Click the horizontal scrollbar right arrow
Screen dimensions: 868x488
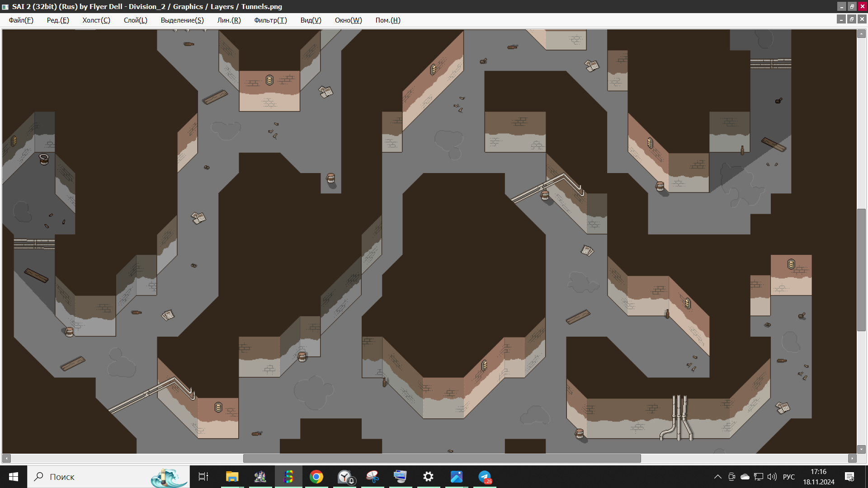(x=852, y=458)
